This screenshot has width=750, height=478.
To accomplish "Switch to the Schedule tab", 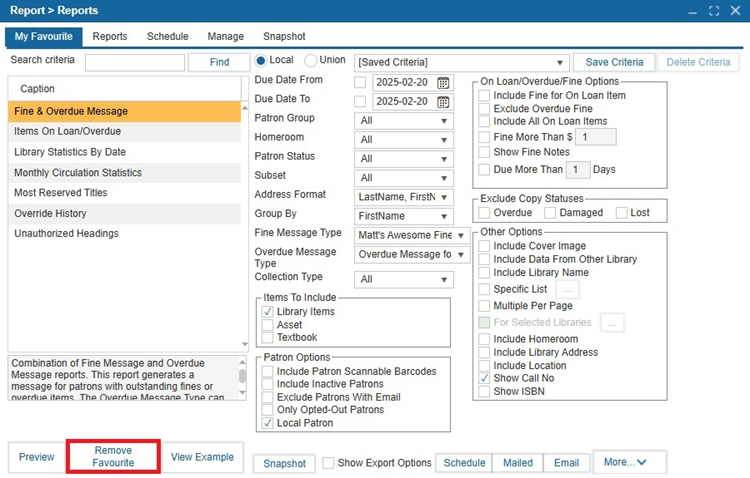I will coord(167,36).
